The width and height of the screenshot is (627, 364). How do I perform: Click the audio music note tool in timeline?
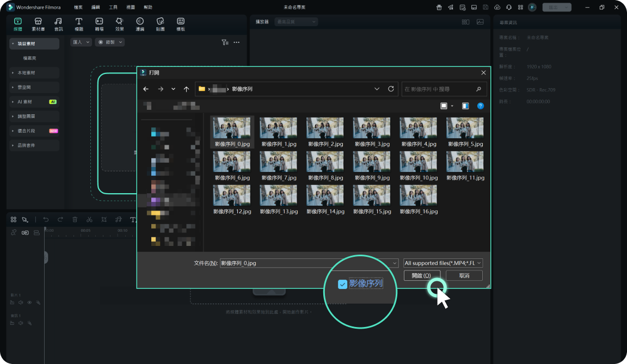(118, 219)
